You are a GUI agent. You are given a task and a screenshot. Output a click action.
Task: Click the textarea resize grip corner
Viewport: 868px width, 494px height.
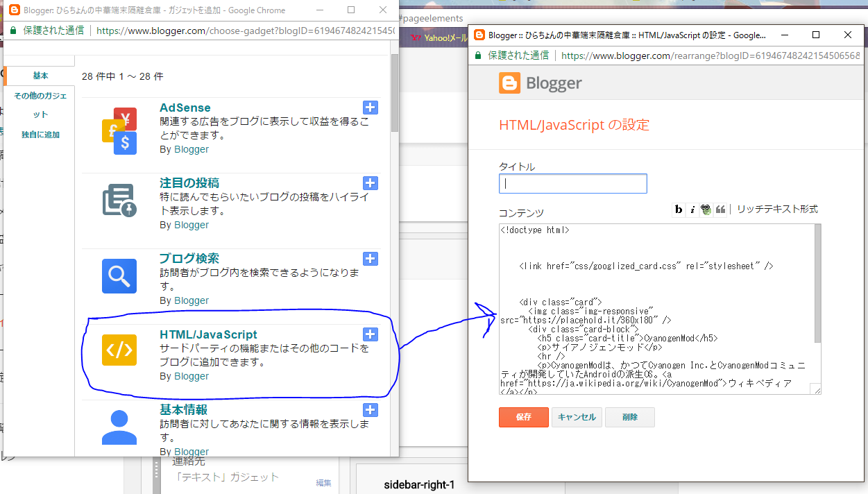point(817,391)
